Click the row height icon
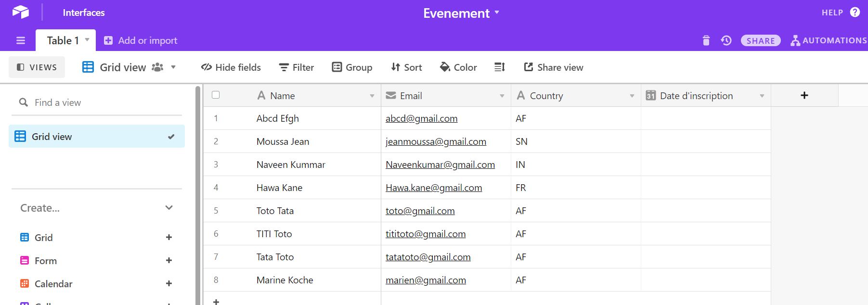This screenshot has height=305, width=868. click(x=500, y=67)
